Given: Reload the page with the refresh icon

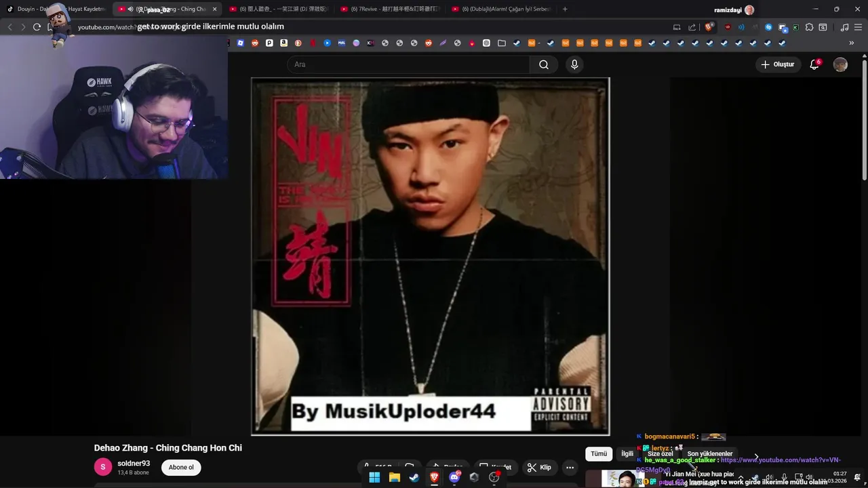Looking at the screenshot, I should click(x=37, y=27).
